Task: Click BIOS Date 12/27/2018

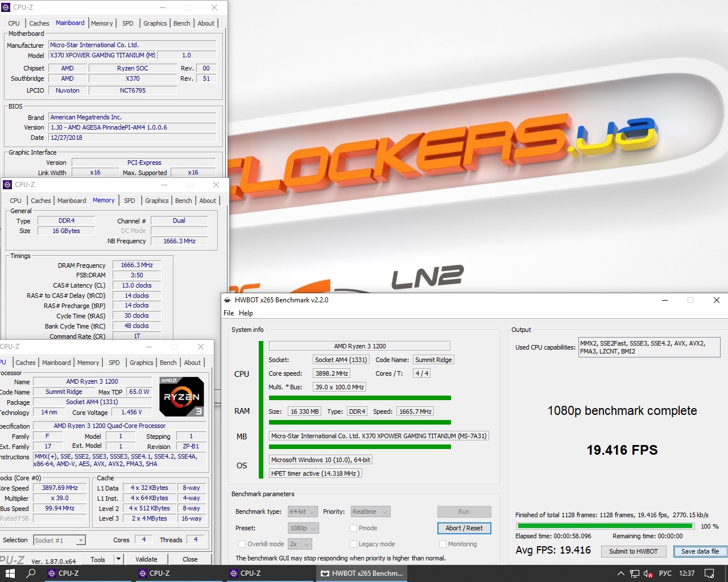Action: (x=133, y=138)
